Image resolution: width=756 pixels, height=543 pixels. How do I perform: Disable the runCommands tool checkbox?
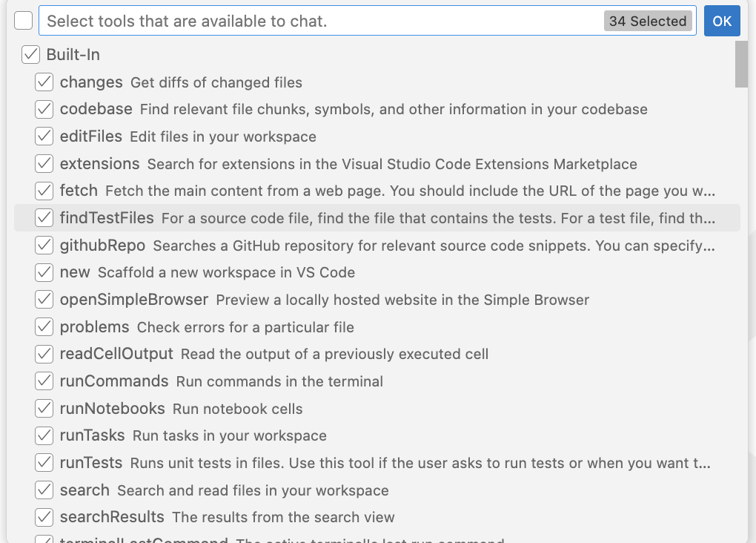coord(44,381)
